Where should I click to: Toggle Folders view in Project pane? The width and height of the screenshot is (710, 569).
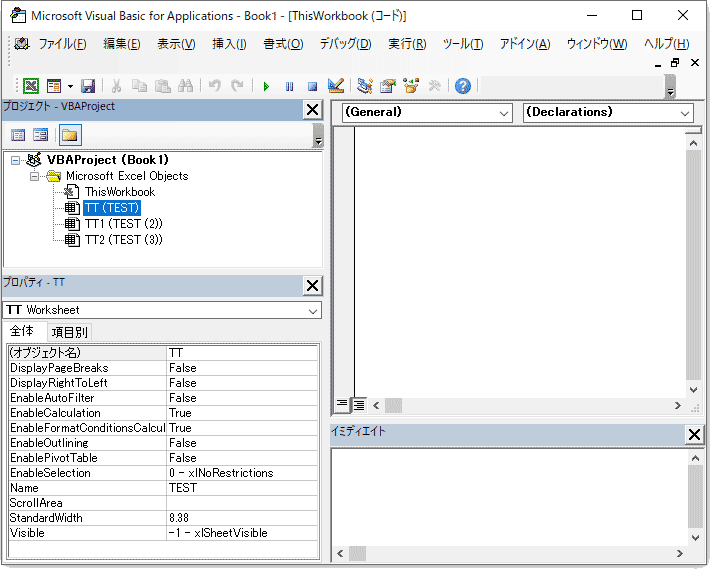point(70,135)
